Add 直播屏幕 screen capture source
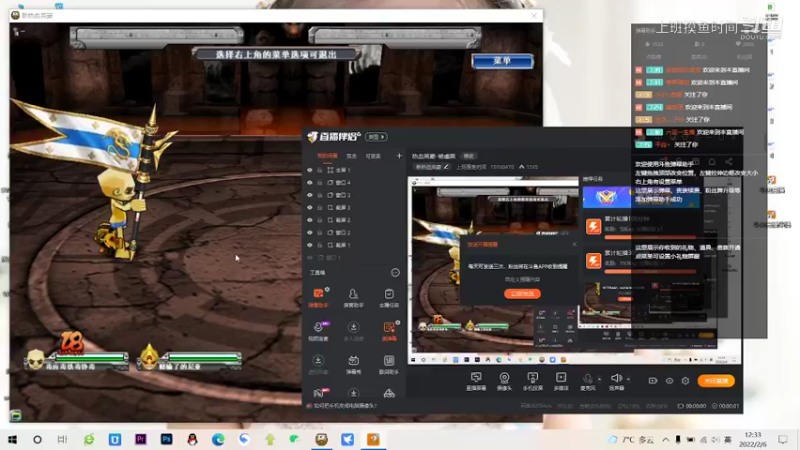800x450 pixels. pyautogui.click(x=476, y=381)
